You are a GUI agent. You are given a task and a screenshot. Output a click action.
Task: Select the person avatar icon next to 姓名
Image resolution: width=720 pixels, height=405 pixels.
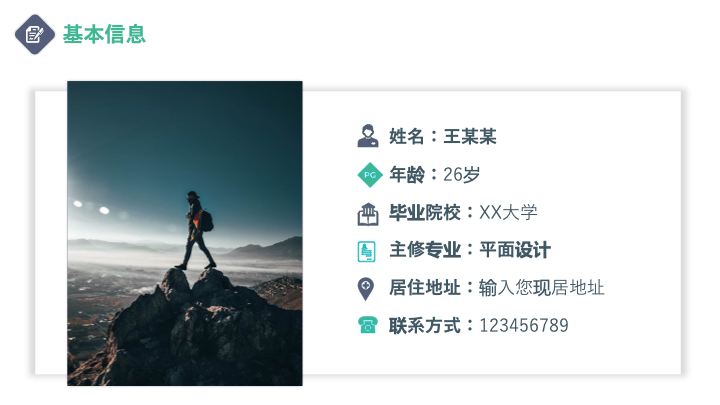coord(367,136)
